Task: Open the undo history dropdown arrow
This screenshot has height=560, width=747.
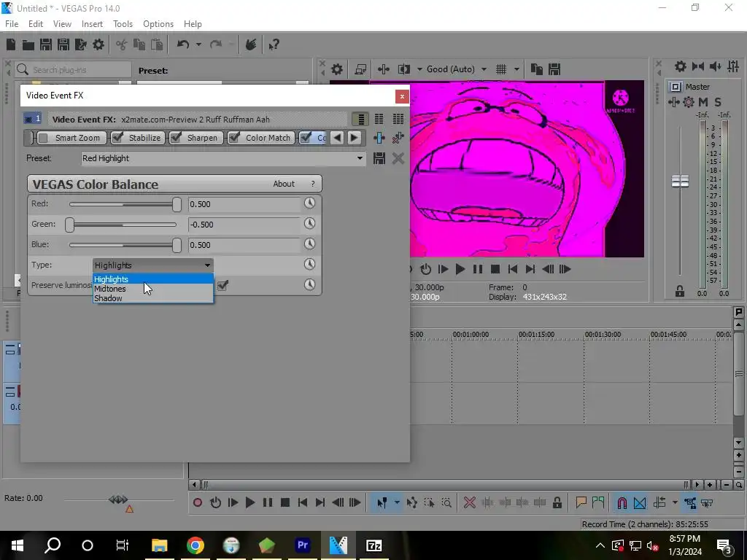Action: pos(198,44)
